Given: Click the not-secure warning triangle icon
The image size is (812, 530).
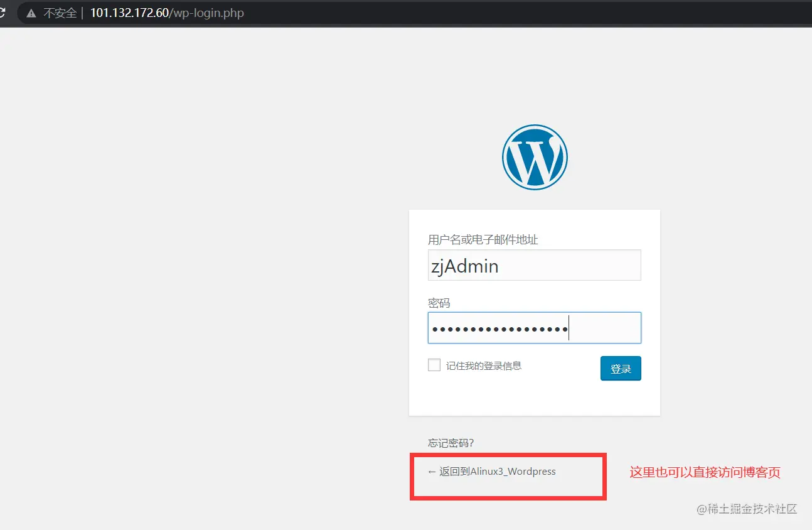Looking at the screenshot, I should tap(31, 13).
